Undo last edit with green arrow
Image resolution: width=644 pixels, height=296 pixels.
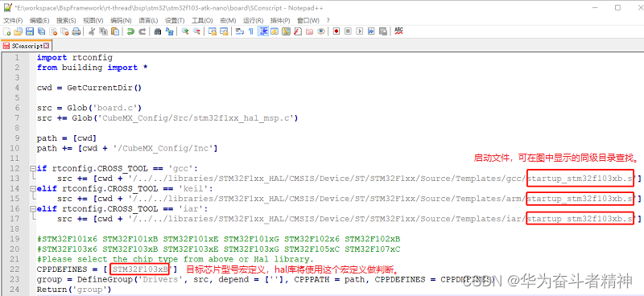coord(130,31)
